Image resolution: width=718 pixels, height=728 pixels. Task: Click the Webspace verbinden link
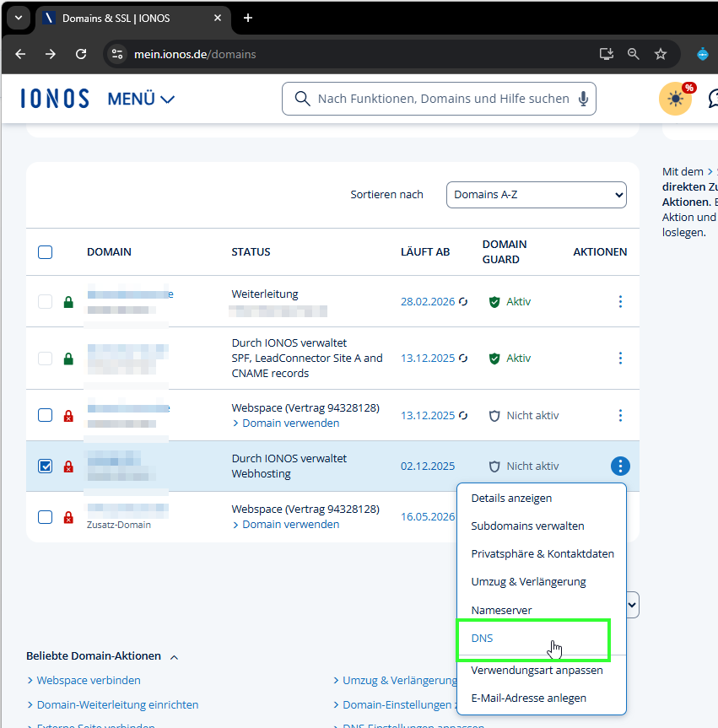[x=89, y=680]
